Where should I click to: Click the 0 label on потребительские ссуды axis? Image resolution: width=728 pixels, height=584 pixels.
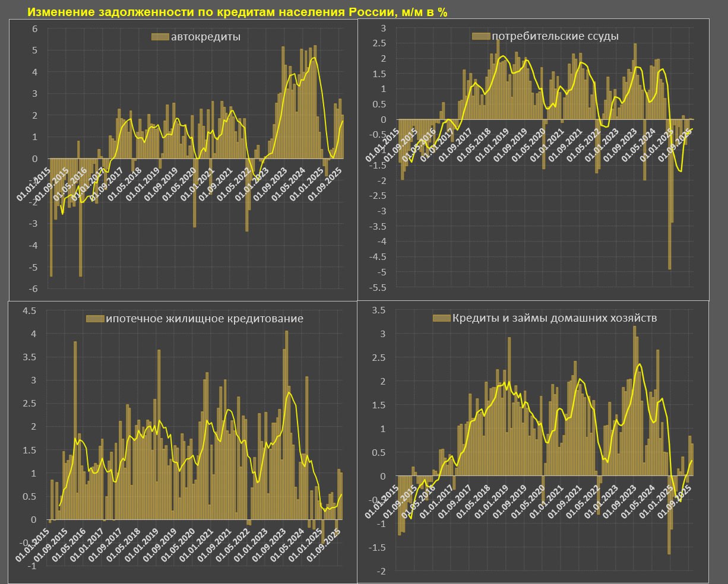point(384,119)
